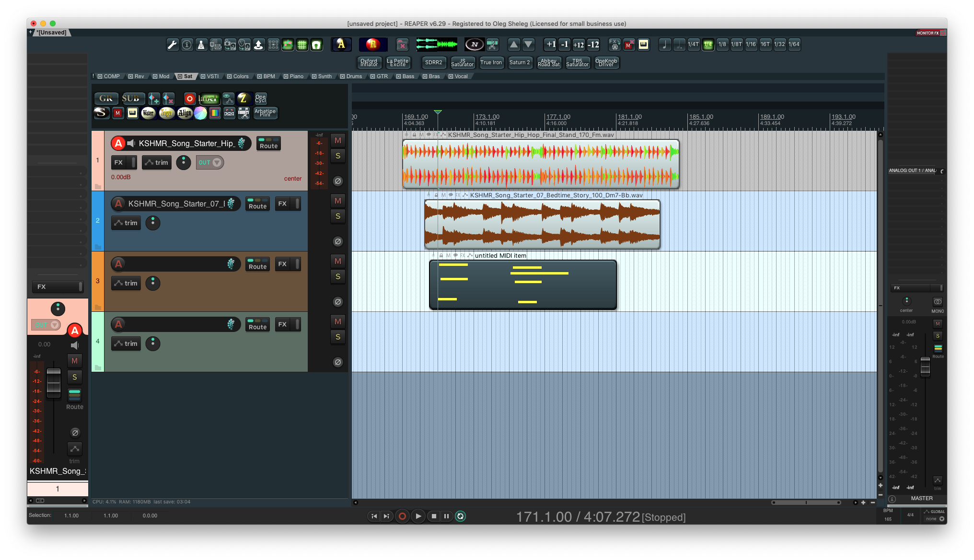Mute track 1 with M button
This screenshot has height=560, width=974.
click(x=338, y=140)
